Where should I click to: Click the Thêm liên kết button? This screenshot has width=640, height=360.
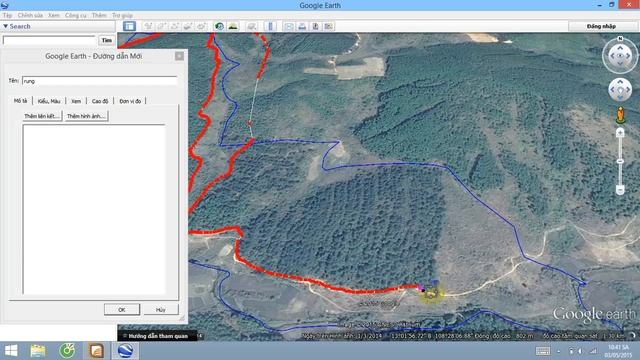click(x=42, y=116)
